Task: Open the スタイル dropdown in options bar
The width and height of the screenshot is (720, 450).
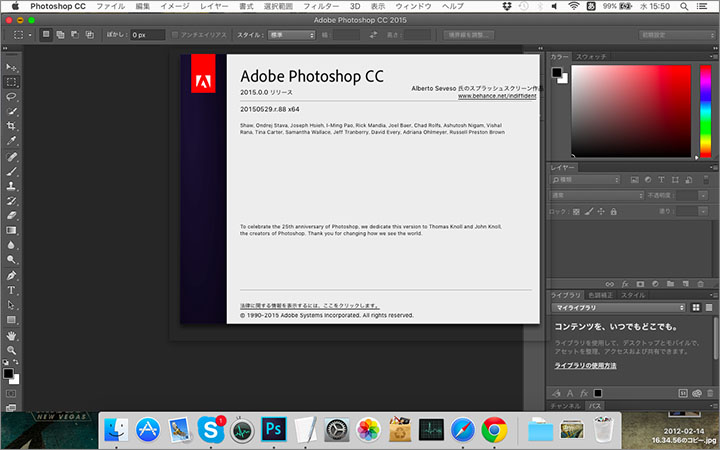Action: [x=292, y=35]
